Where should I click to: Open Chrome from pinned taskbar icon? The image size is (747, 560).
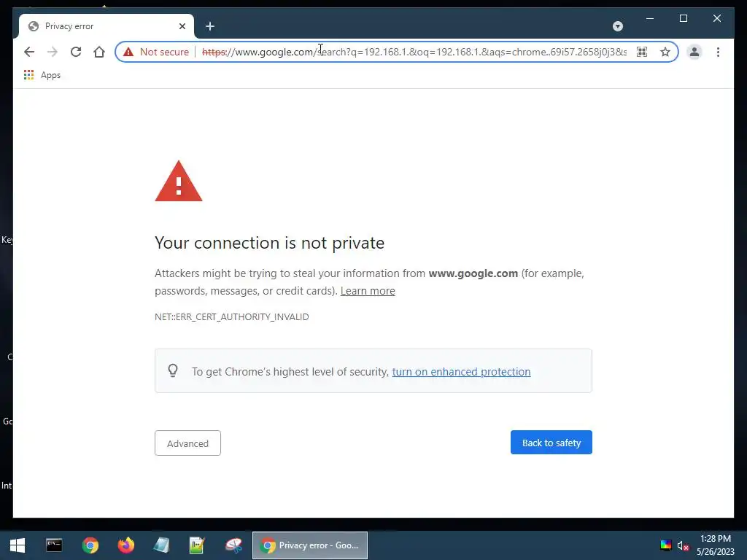pyautogui.click(x=90, y=545)
